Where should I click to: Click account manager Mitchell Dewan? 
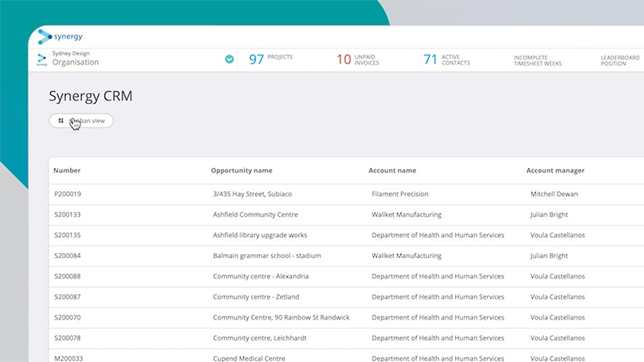pyautogui.click(x=554, y=194)
